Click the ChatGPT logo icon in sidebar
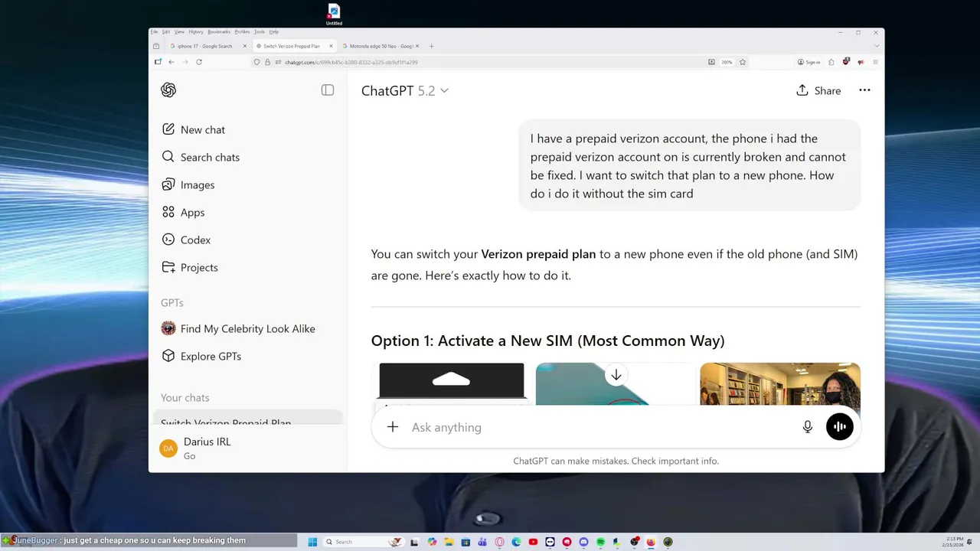 point(168,90)
